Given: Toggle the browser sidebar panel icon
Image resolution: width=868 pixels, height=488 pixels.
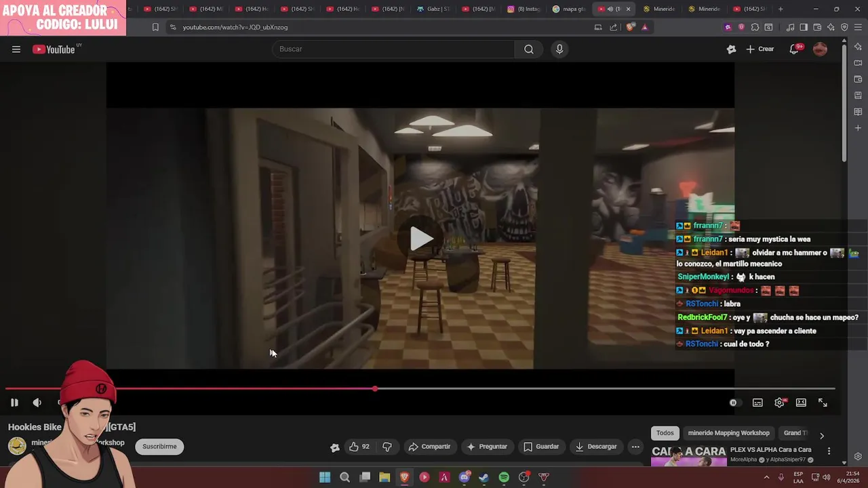Looking at the screenshot, I should 804,27.
